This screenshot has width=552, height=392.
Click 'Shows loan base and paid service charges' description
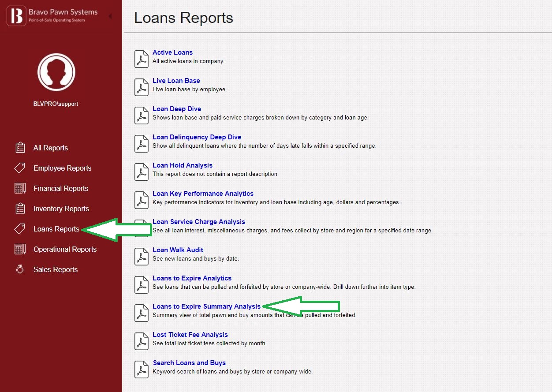pyautogui.click(x=261, y=118)
